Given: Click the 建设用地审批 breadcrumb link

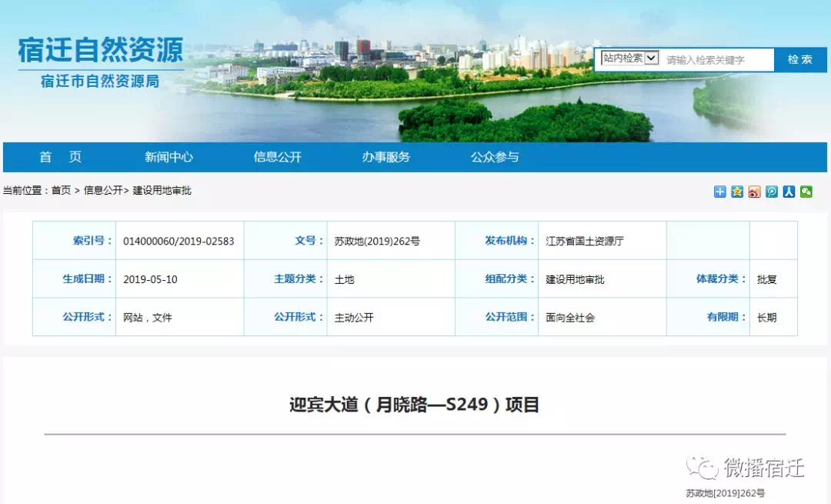Looking at the screenshot, I should 162,191.
